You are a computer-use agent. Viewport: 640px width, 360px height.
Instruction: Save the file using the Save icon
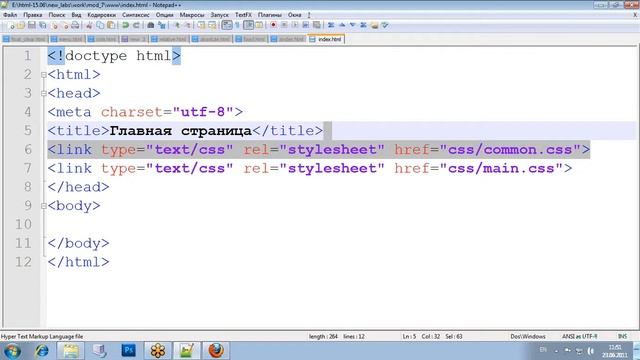[31, 25]
